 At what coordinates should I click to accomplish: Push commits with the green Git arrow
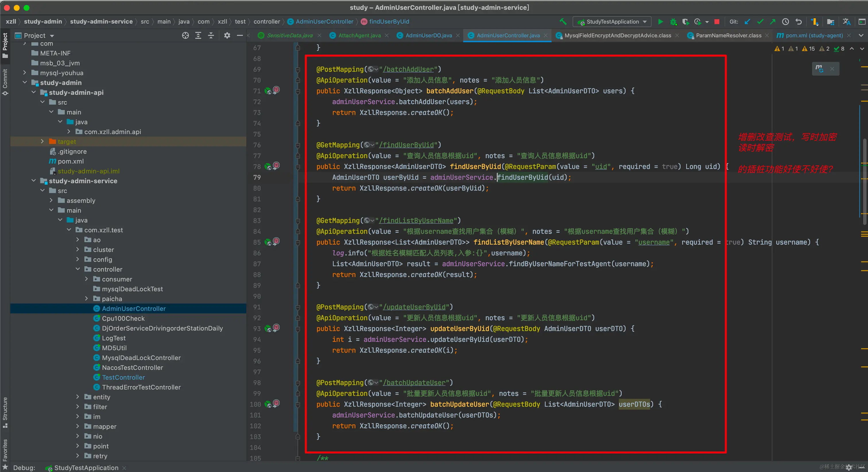click(x=773, y=22)
